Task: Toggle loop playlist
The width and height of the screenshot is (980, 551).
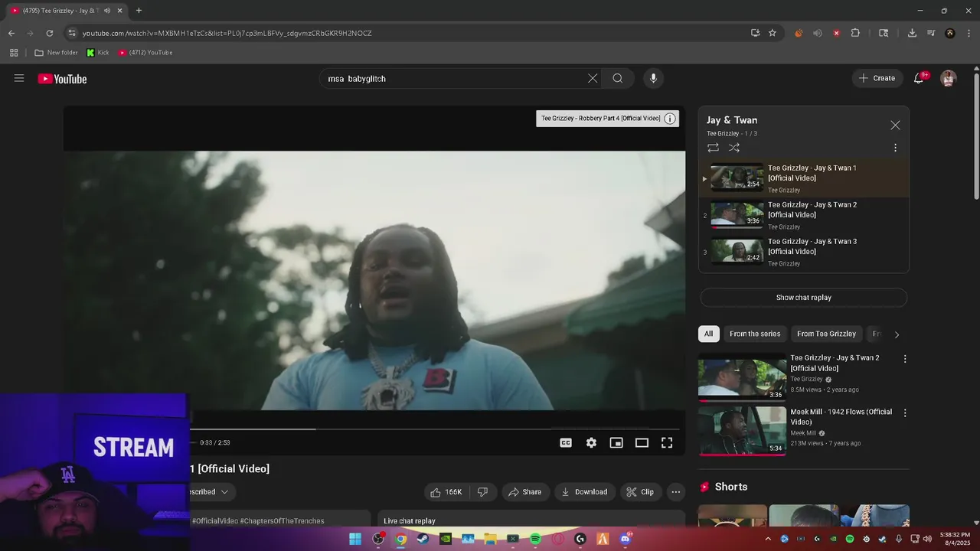Action: (713, 148)
